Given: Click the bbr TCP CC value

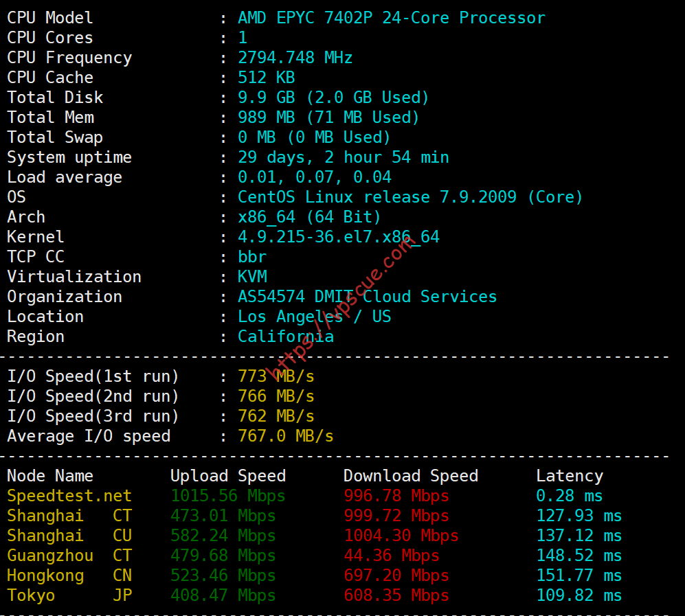Looking at the screenshot, I should pos(251,257).
